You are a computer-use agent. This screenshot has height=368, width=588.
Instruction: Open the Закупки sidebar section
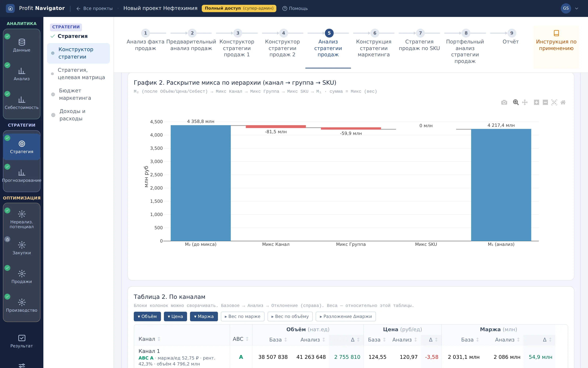22,248
